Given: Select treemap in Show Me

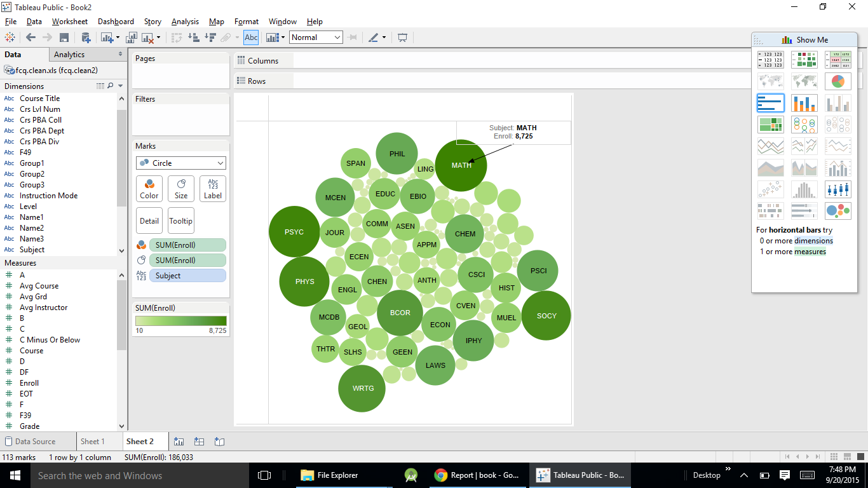Looking at the screenshot, I should pos(771,125).
